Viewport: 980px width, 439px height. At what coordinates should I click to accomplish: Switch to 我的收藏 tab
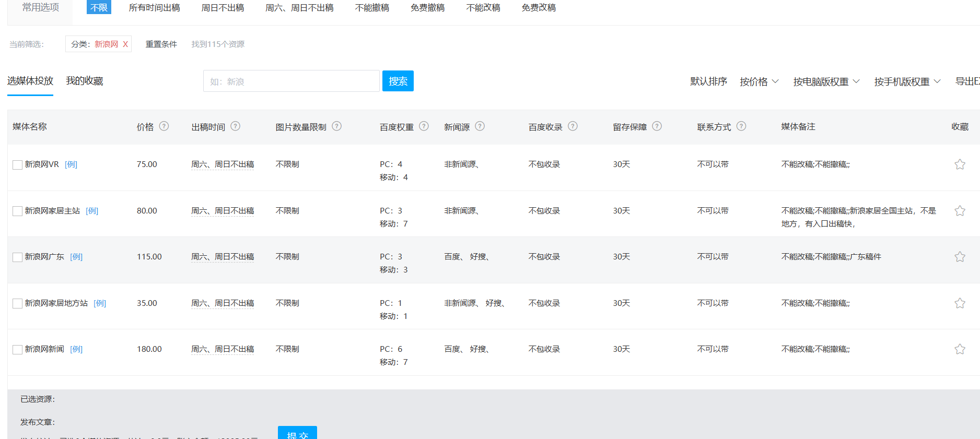(x=85, y=81)
